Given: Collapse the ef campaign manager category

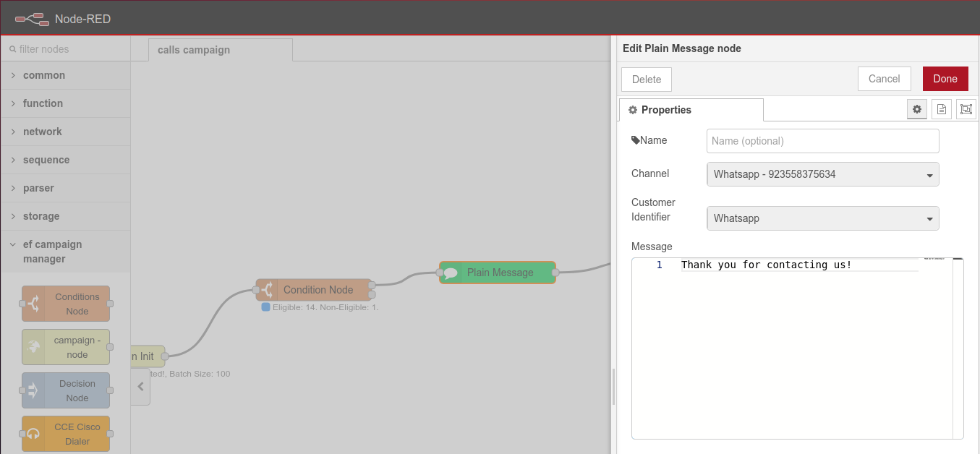Looking at the screenshot, I should pyautogui.click(x=52, y=252).
